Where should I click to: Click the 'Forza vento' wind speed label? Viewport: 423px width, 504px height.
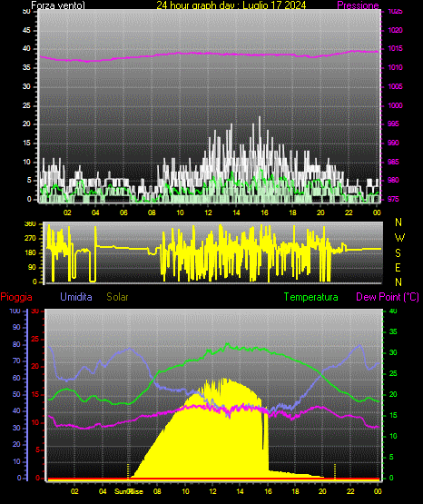tap(58, 5)
